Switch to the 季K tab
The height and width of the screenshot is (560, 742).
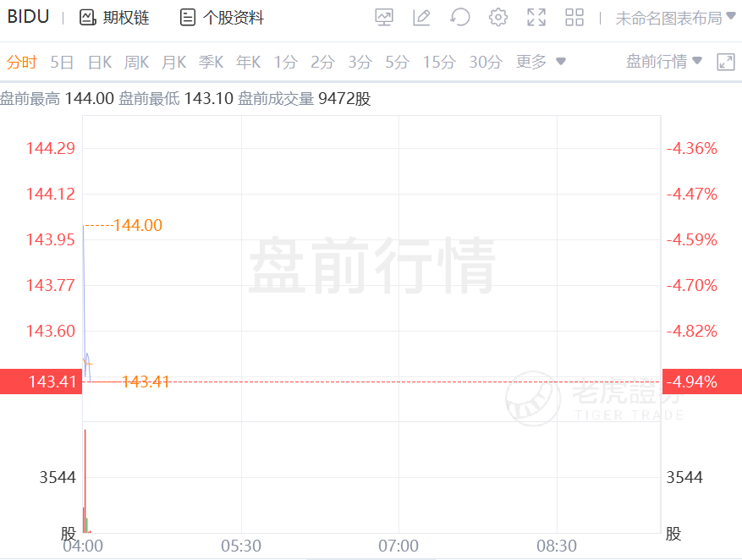click(211, 62)
